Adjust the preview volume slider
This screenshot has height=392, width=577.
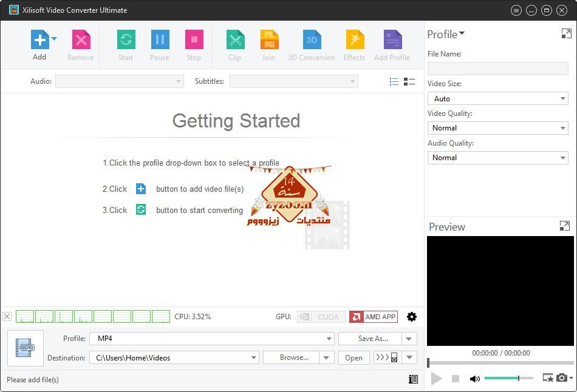point(508,378)
